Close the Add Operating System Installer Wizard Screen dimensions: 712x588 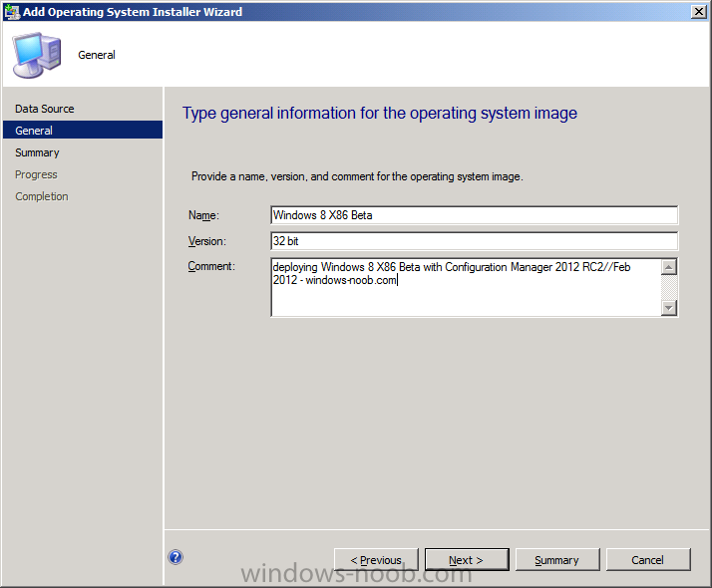[x=698, y=12]
